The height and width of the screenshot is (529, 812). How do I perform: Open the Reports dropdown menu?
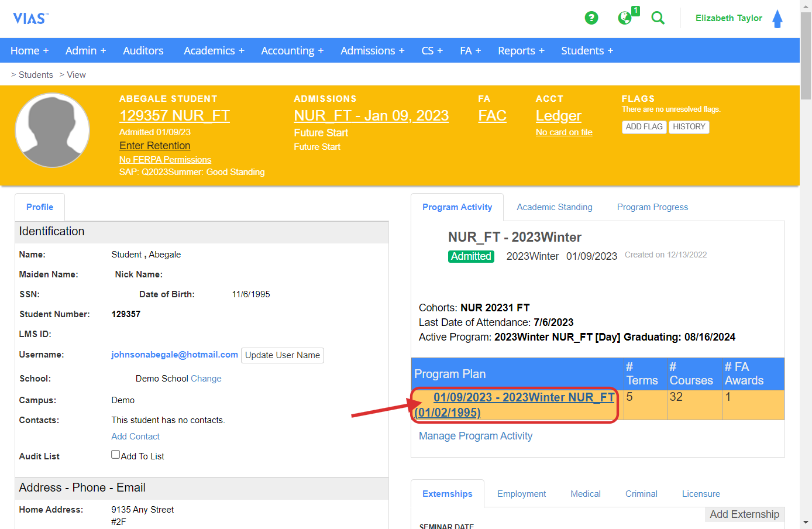point(521,51)
